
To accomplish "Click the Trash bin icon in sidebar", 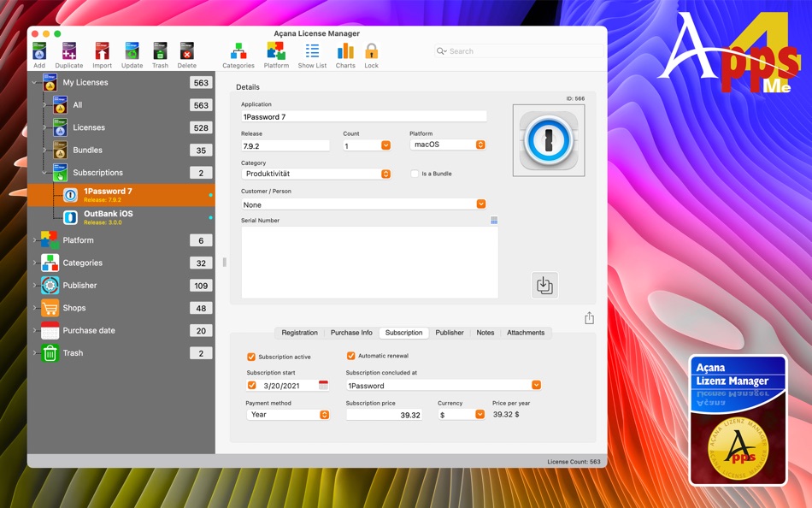I will point(50,353).
